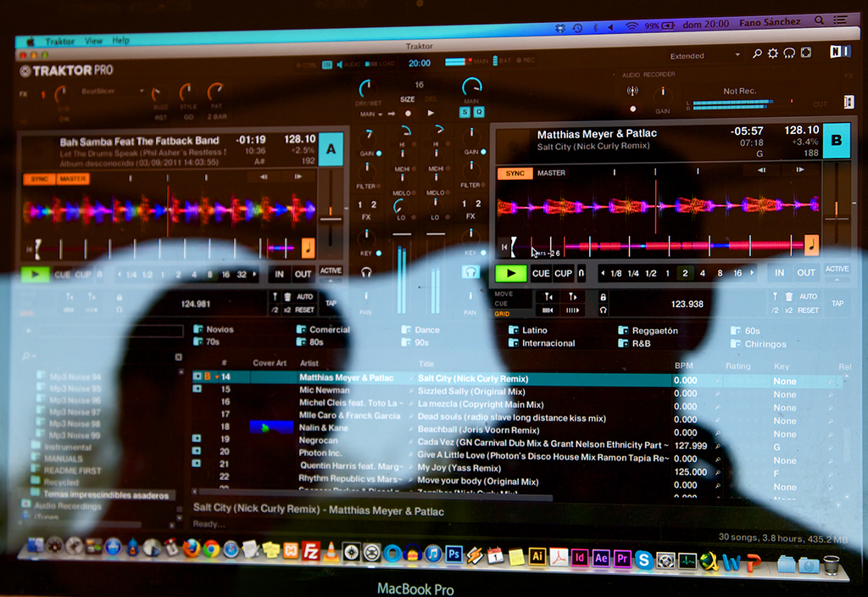
Task: Select track row Mic Newman Sizzled Sally
Action: click(518, 391)
